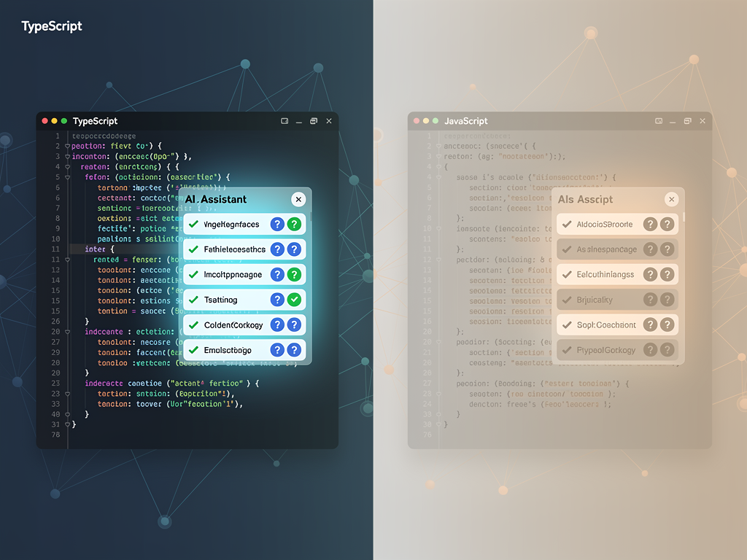This screenshot has height=560, width=747.
Task: Click the right help icon in AldocioSaroorte row
Action: tap(667, 224)
